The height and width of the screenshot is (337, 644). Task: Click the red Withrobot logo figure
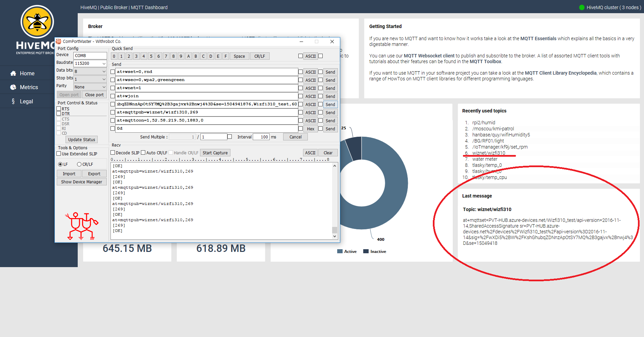tap(82, 226)
